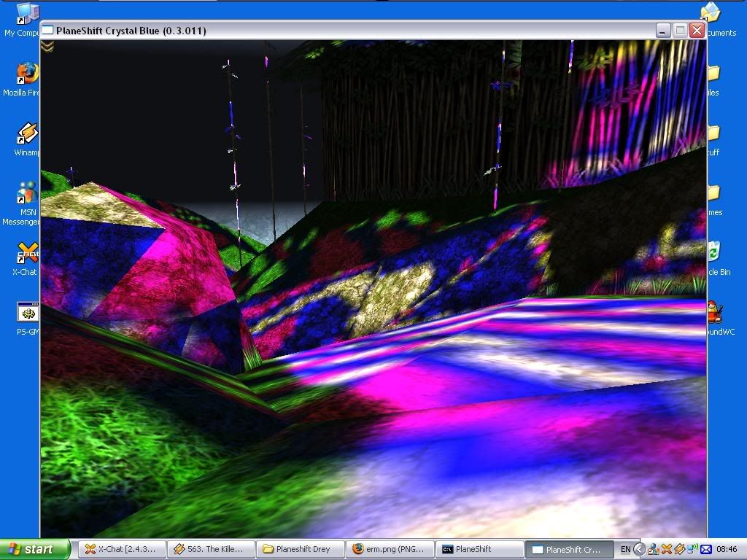The width and height of the screenshot is (747, 560).
Task: Switch to Firefox erm.png taskbar window
Action: point(389,549)
